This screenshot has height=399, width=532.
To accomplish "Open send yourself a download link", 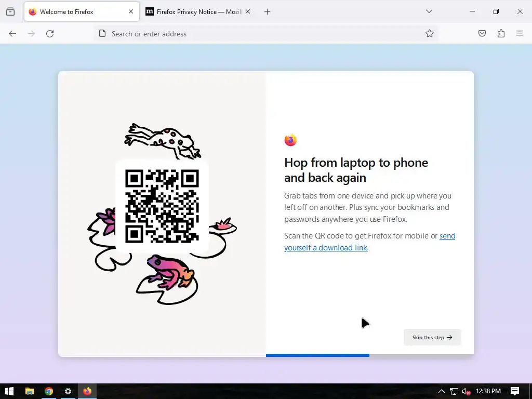I will click(370, 242).
